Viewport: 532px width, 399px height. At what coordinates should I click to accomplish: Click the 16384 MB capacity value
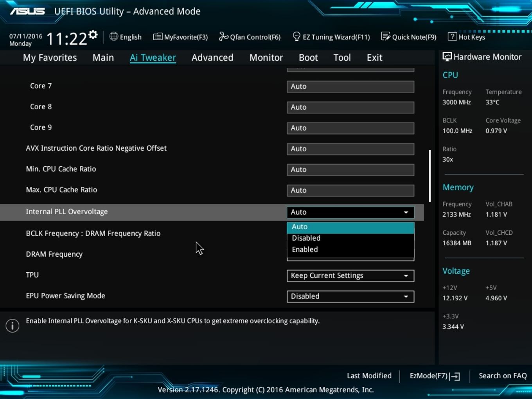coord(457,243)
